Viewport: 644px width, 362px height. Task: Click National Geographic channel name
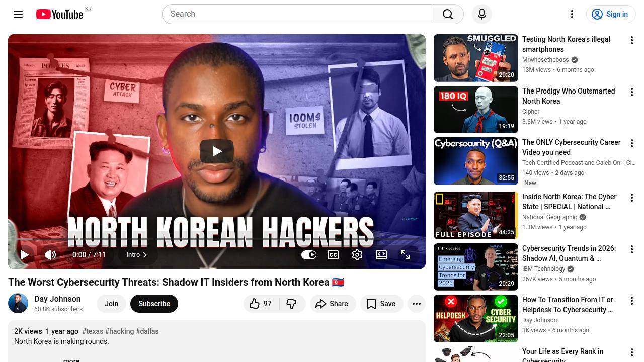tap(549, 217)
